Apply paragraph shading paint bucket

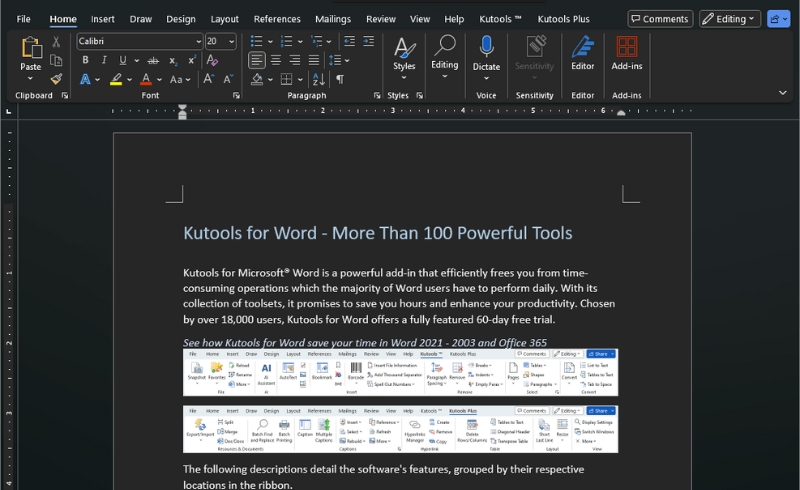257,79
